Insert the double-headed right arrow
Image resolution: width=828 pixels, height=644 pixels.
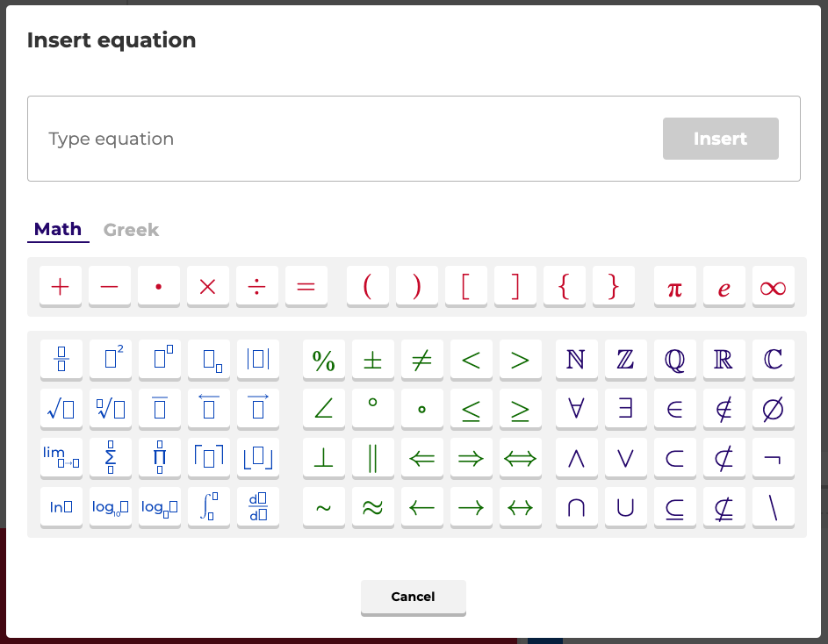click(x=471, y=457)
